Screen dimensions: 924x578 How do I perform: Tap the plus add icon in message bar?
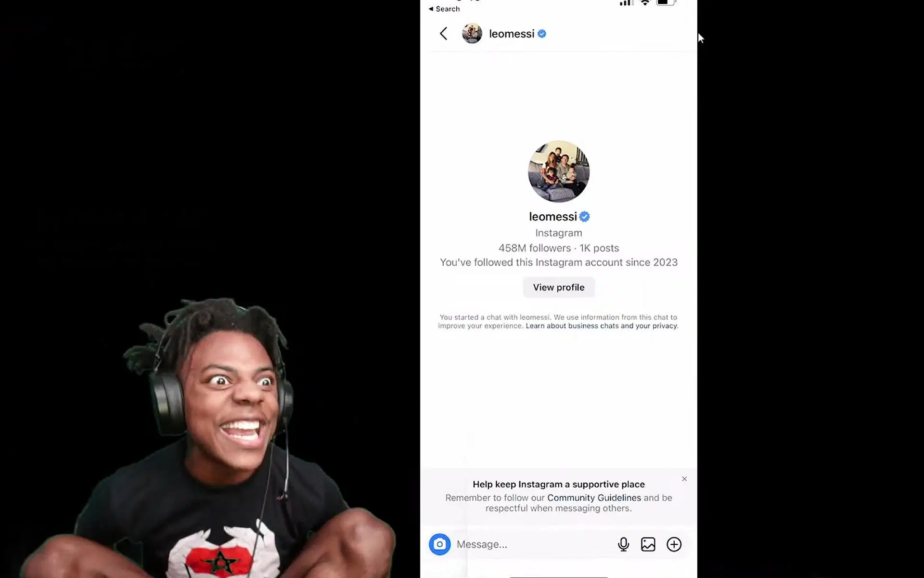(x=673, y=544)
